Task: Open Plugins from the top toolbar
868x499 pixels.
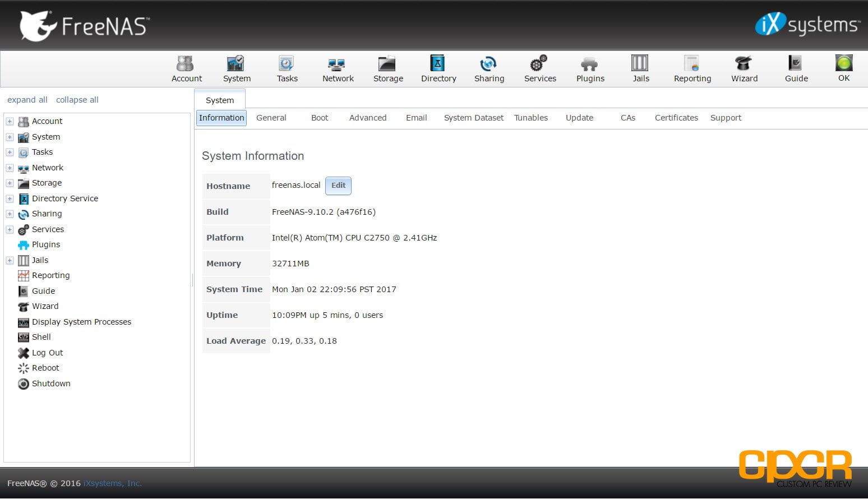Action: [x=590, y=69]
